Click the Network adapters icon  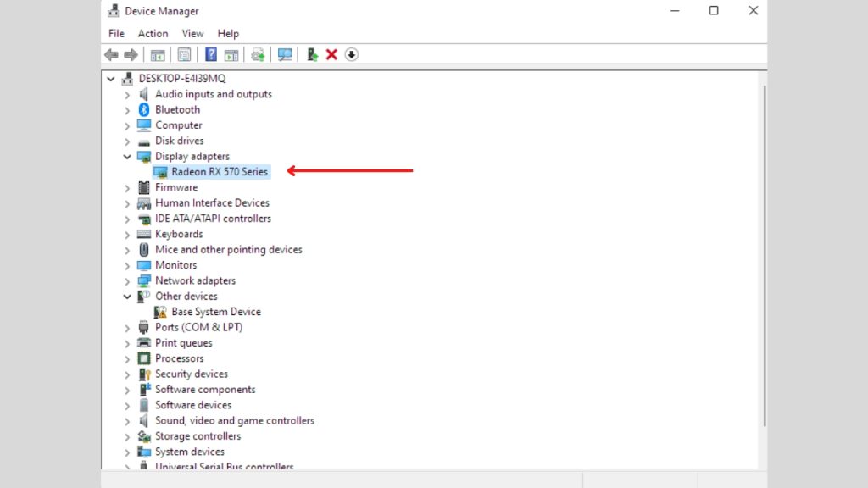click(x=144, y=280)
